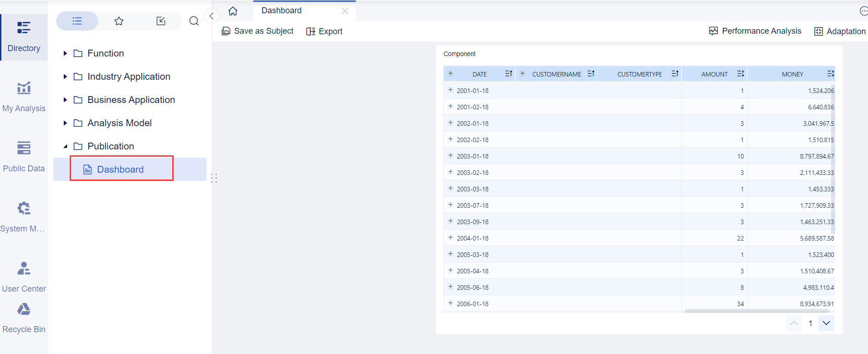Click the Adaptation button
This screenshot has height=354, width=868.
[840, 31]
